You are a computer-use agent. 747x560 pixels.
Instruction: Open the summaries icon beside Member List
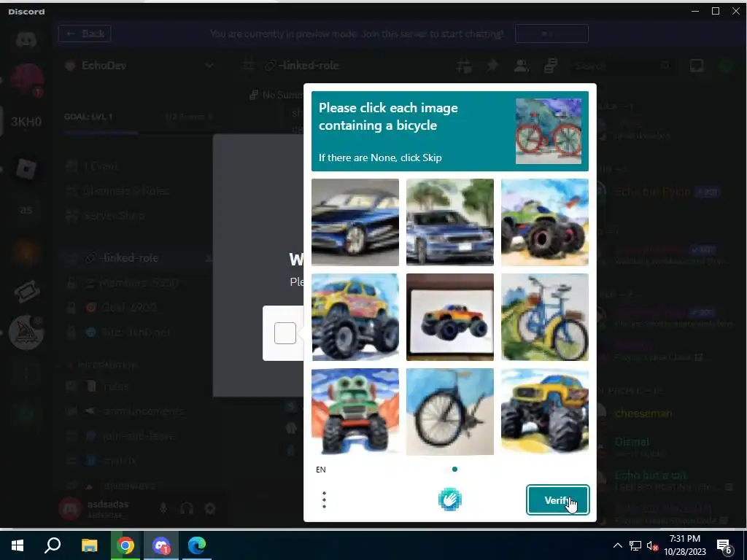551,66
